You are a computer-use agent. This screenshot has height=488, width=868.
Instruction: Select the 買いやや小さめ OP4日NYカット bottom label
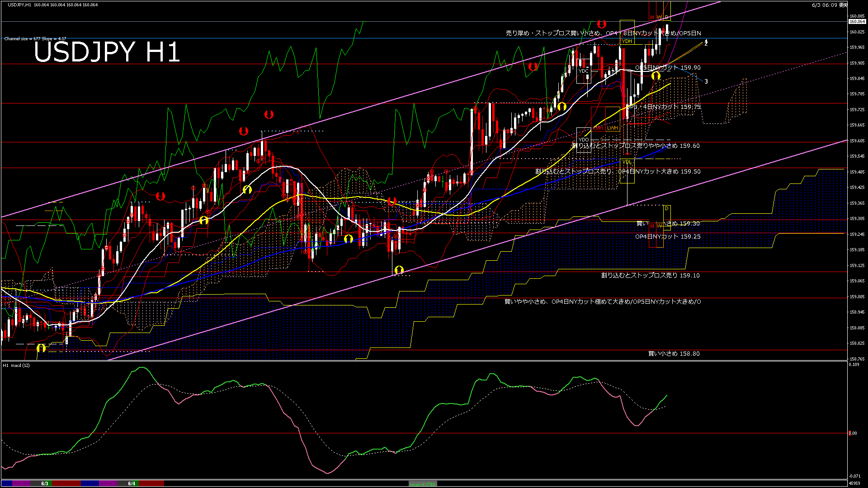point(603,302)
